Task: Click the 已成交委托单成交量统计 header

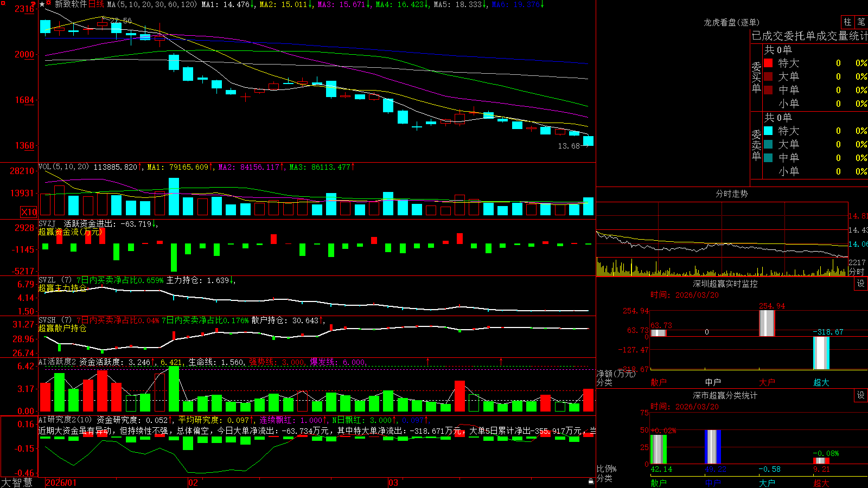Action: click(x=809, y=36)
